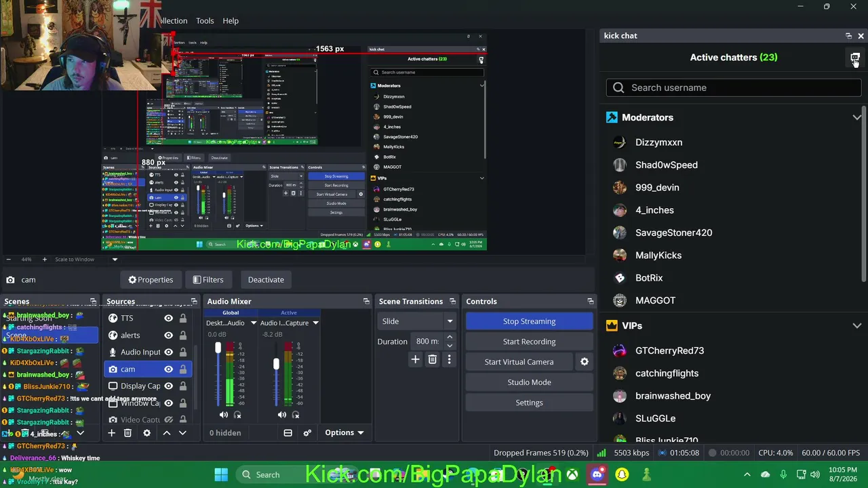Screen dimensions: 868x488
Task: Add a scene transition with plus icon
Action: coord(415,360)
